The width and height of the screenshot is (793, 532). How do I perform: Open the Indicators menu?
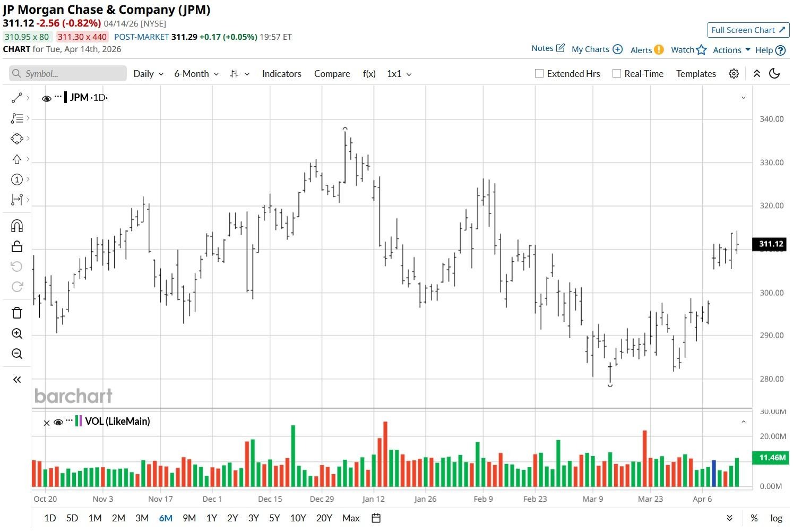point(282,74)
